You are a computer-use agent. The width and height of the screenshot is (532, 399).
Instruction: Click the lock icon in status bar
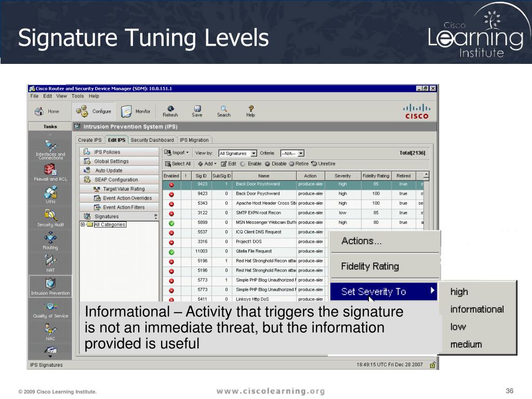pos(433,365)
